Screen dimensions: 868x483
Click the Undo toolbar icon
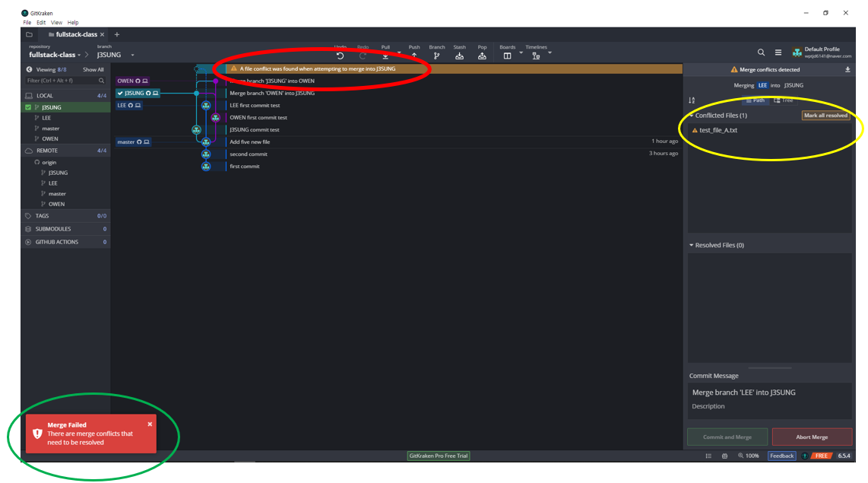click(340, 56)
